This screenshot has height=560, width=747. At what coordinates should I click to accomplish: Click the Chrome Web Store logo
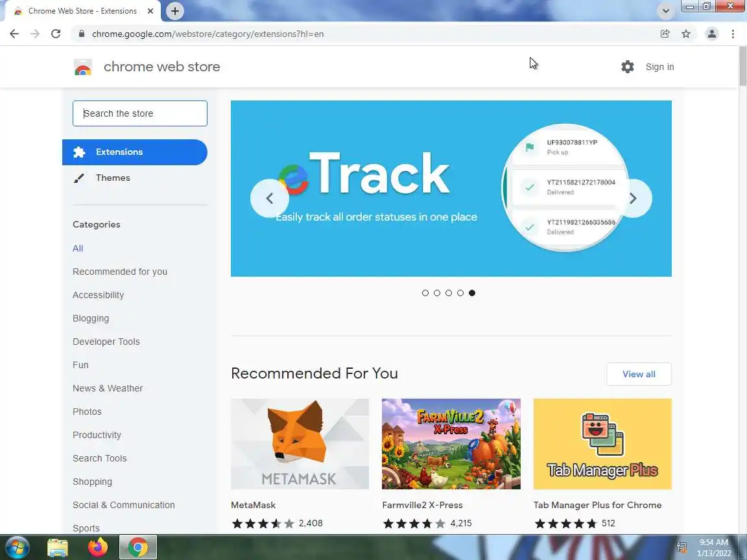(83, 67)
